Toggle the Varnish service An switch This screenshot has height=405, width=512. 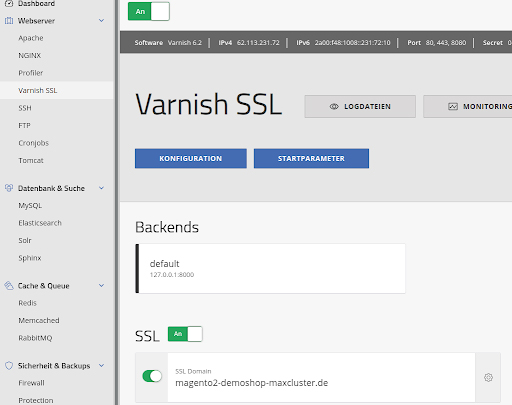tap(149, 11)
